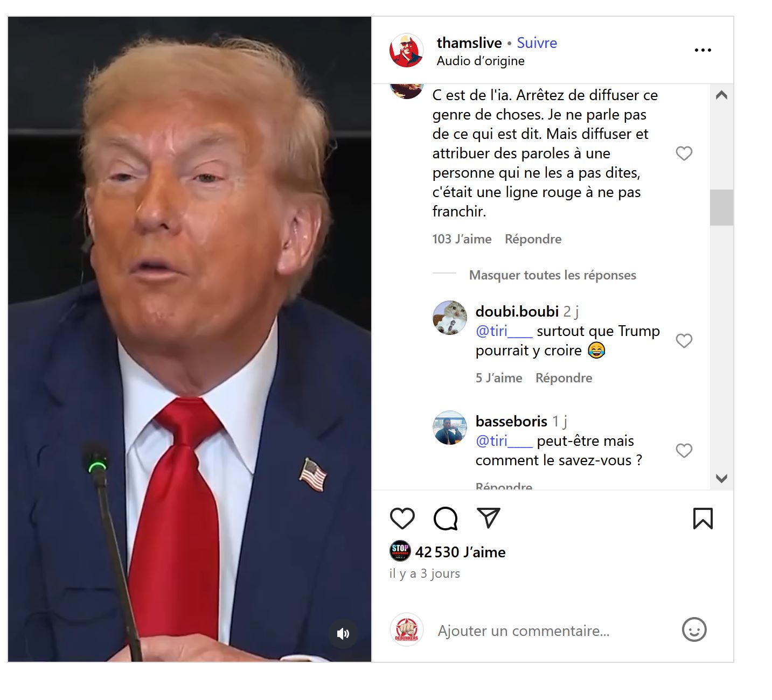Collapse replies with Masquer toutes les réponses

[x=552, y=275]
